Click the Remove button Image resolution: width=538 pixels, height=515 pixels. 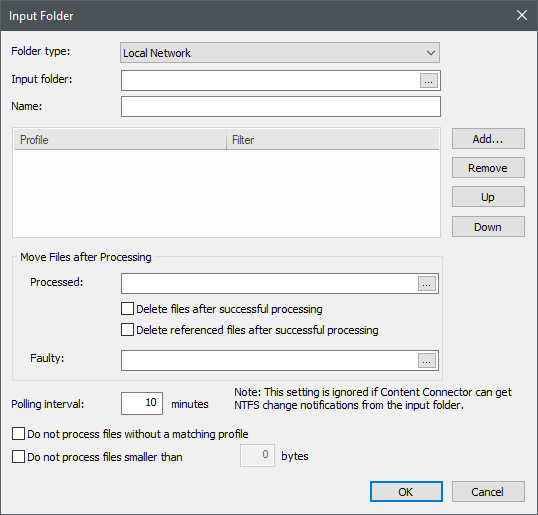[x=488, y=168]
